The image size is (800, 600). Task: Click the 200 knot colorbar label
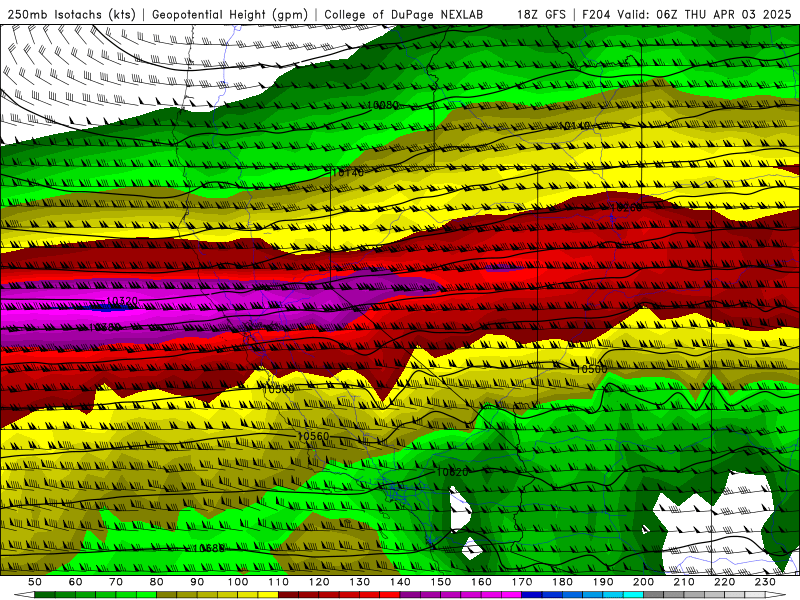[643, 582]
